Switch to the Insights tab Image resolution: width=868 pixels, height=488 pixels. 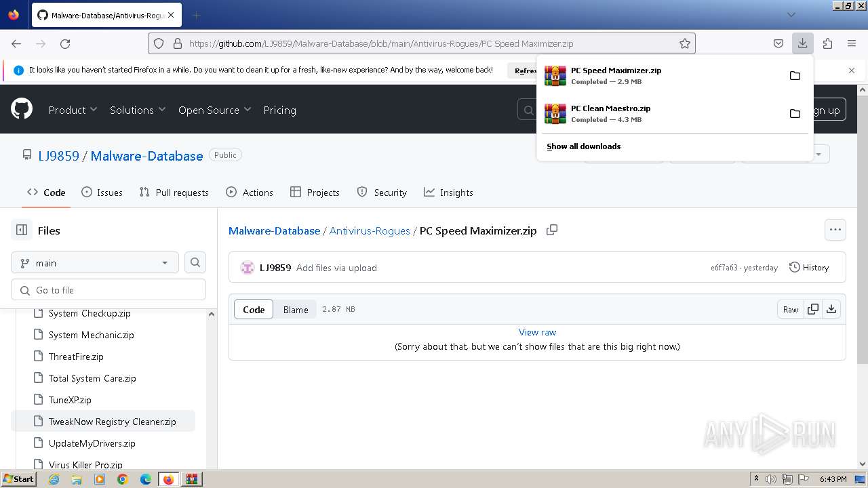point(448,192)
